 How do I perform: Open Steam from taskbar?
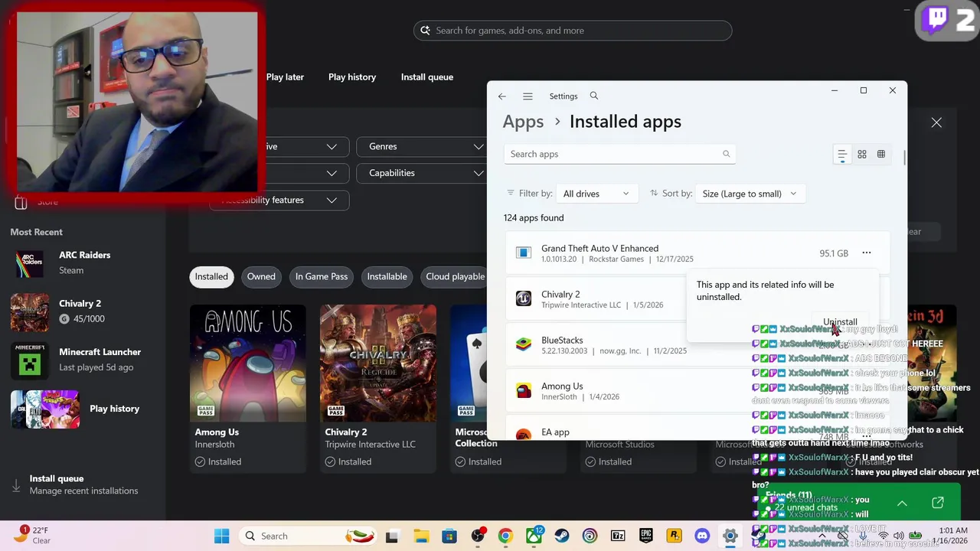coord(561,536)
